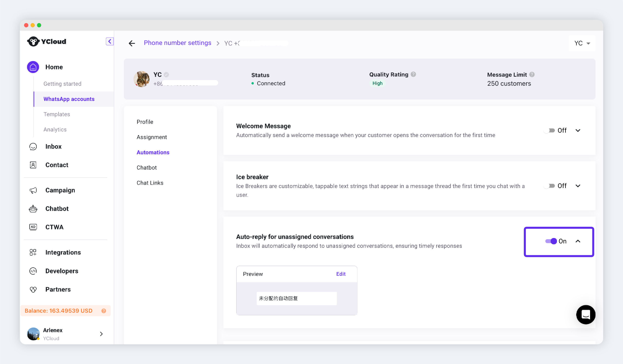Viewport: 623px width, 364px height.
Task: Collapse the Auto-reply section chevron
Action: tap(578, 241)
